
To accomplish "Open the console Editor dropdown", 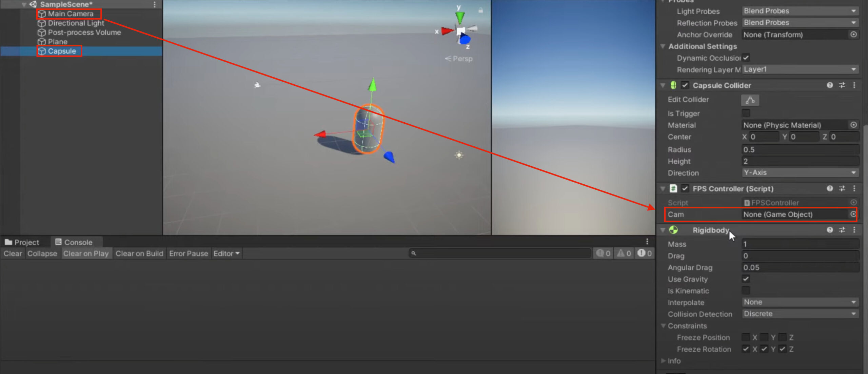I will click(226, 253).
